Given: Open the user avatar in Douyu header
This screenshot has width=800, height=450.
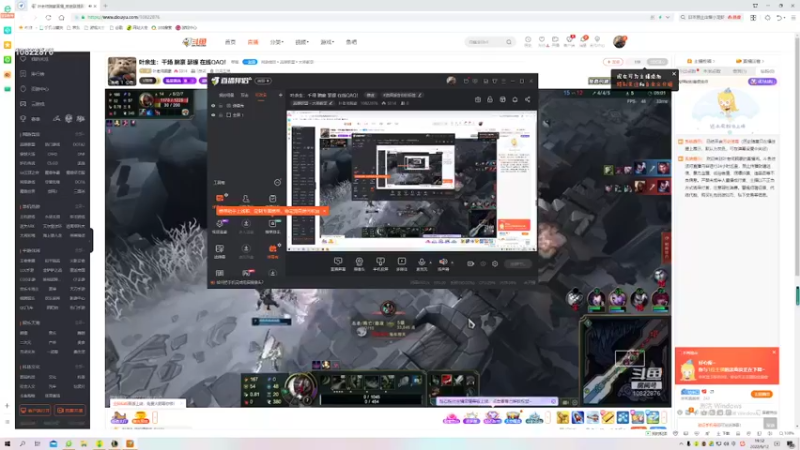Looking at the screenshot, I should pos(619,42).
